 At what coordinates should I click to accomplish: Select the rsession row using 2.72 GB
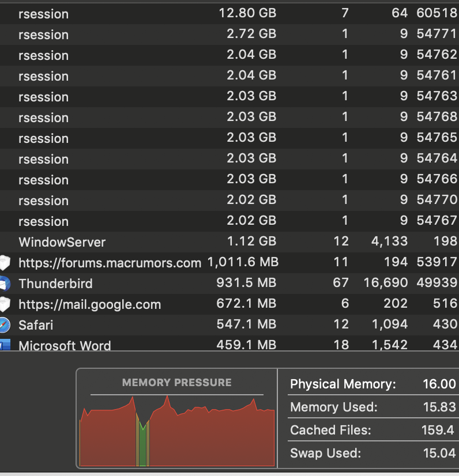tap(229, 35)
